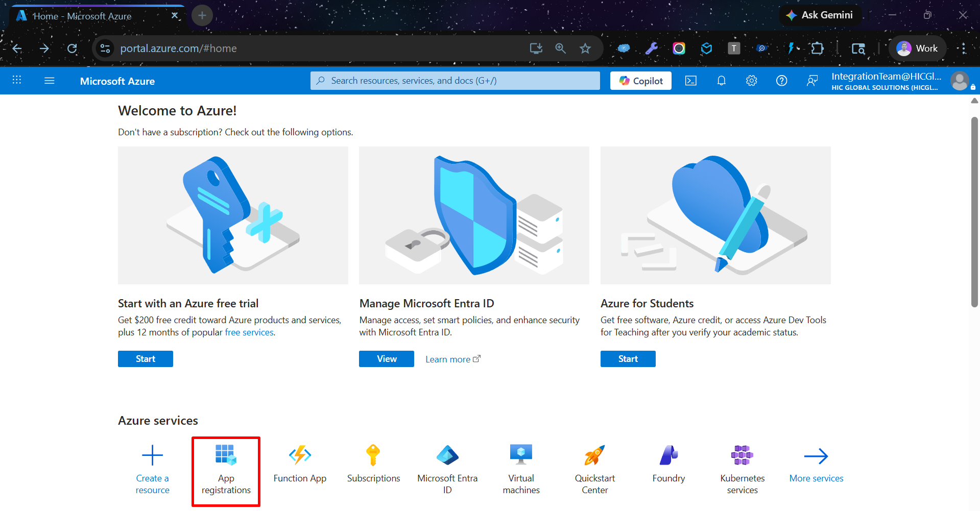Image resolution: width=980 pixels, height=511 pixels.
Task: Open Virtual machines service
Action: point(521,470)
